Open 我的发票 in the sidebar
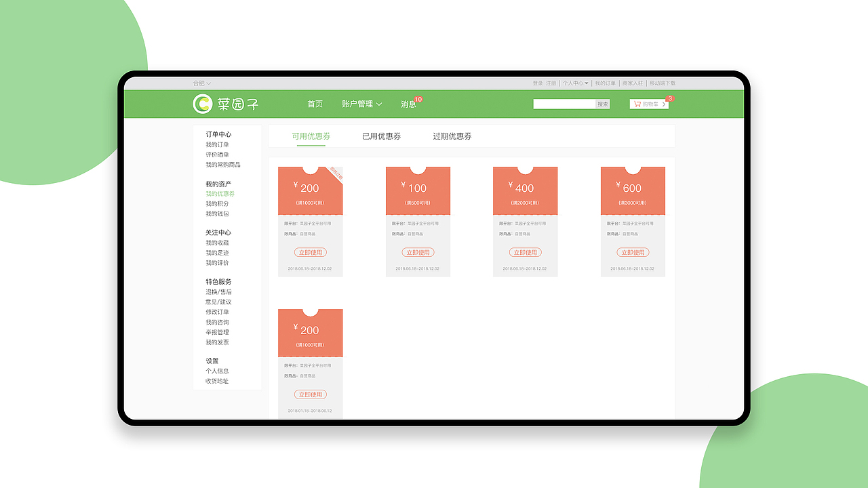The width and height of the screenshot is (868, 488). [218, 342]
